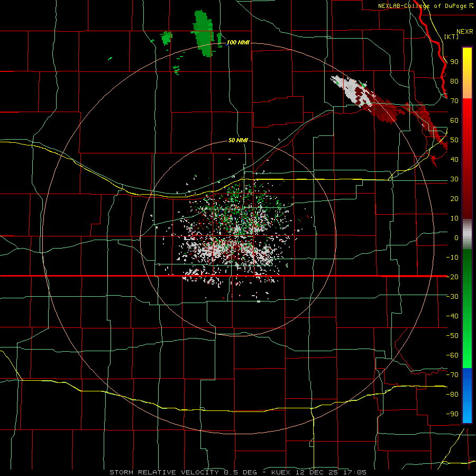Click the positive 40 scale value
Image resolution: width=476 pixels, height=476 pixels.
[x=454, y=159]
